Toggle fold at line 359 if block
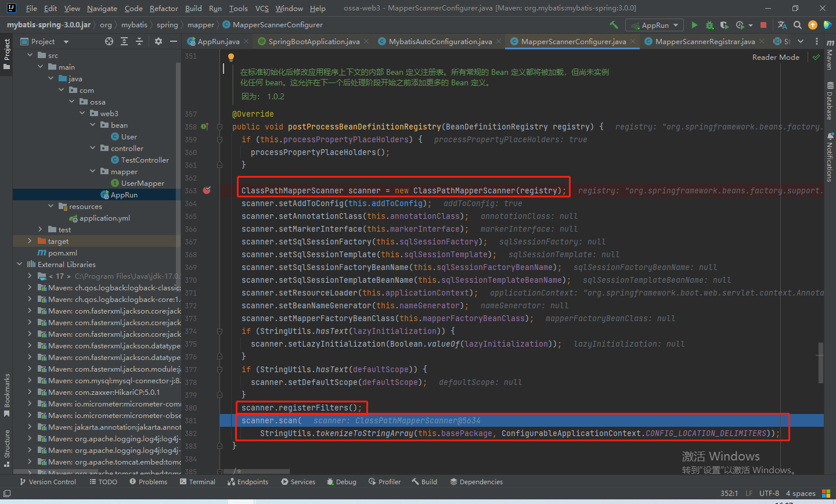The image size is (836, 504). point(219,139)
